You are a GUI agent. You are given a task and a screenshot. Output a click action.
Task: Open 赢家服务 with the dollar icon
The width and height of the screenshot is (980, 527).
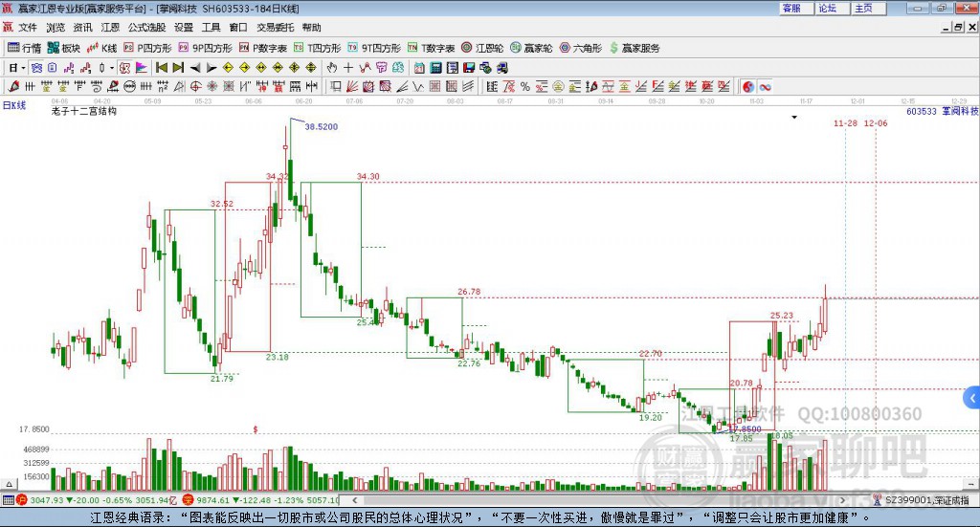[x=635, y=48]
